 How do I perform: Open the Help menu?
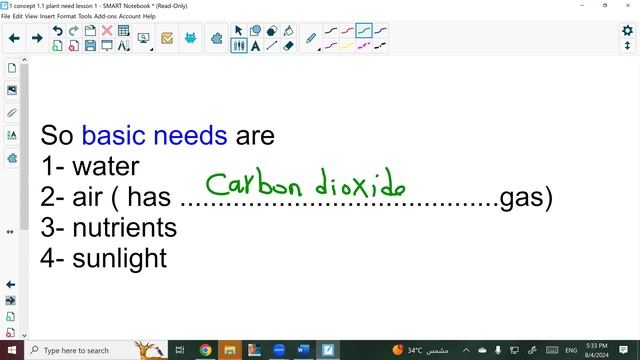point(149,16)
